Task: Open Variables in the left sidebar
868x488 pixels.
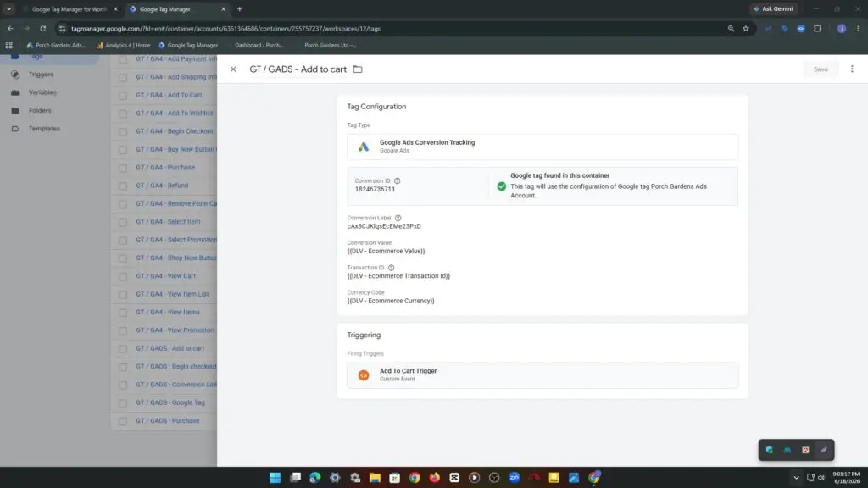Action: click(42, 92)
